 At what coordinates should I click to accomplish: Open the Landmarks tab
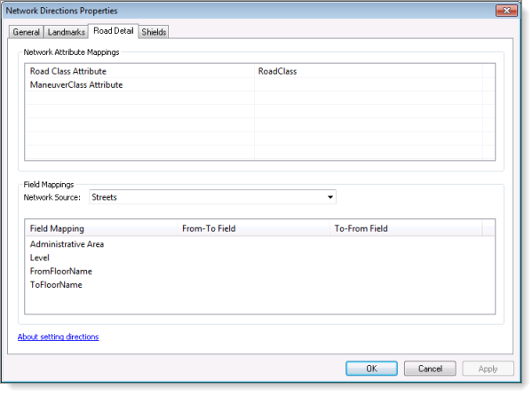[x=66, y=32]
